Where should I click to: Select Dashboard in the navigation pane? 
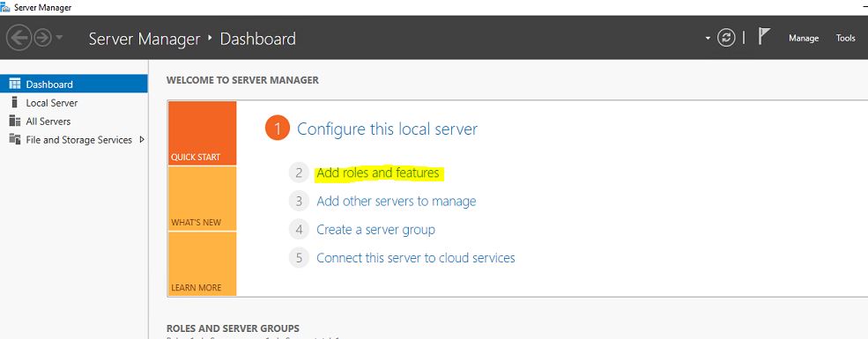click(x=74, y=84)
